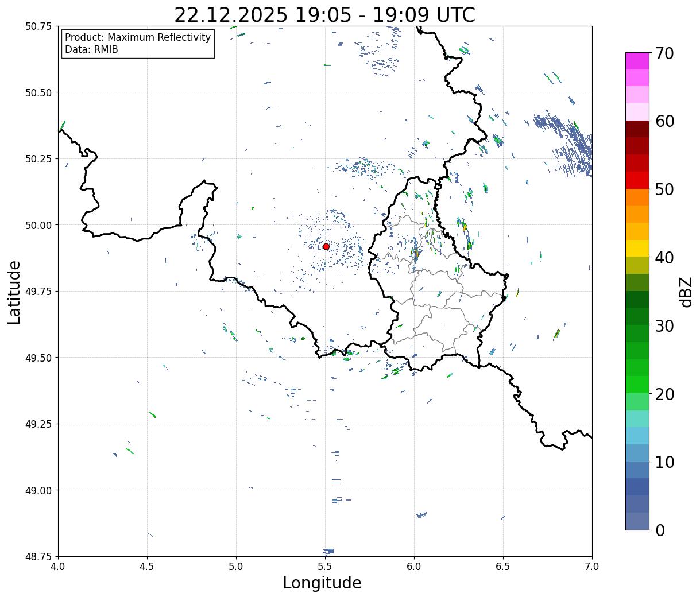This screenshot has height=597, width=700.
Task: Click the colorbar tick label '40'
Action: pos(664,258)
